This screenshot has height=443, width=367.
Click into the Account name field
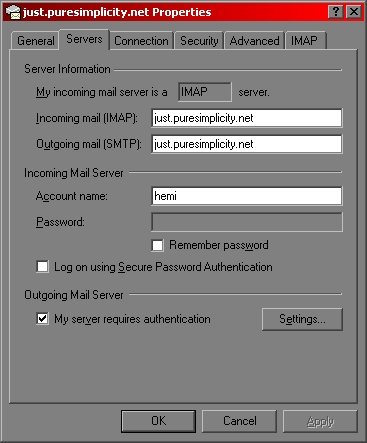(247, 196)
